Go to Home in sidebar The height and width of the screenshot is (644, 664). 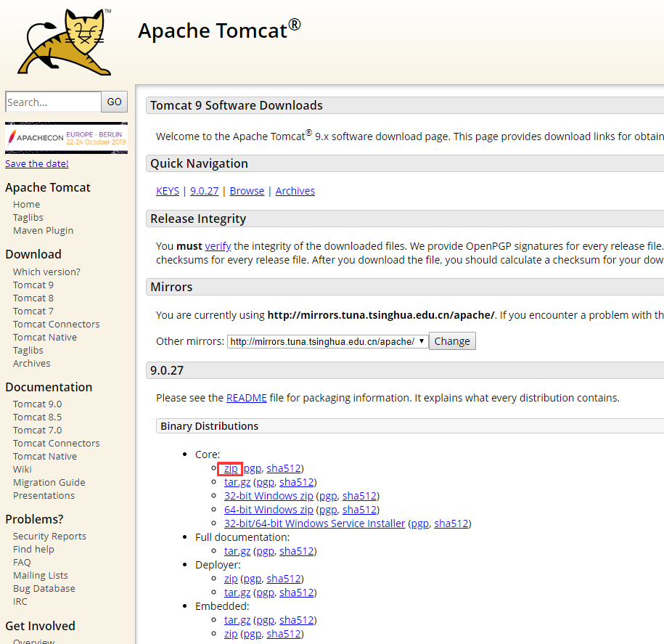27,204
